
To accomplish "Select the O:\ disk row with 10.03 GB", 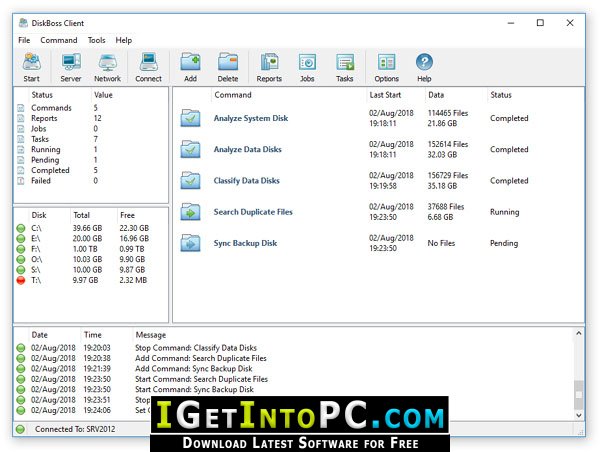I will 91,259.
